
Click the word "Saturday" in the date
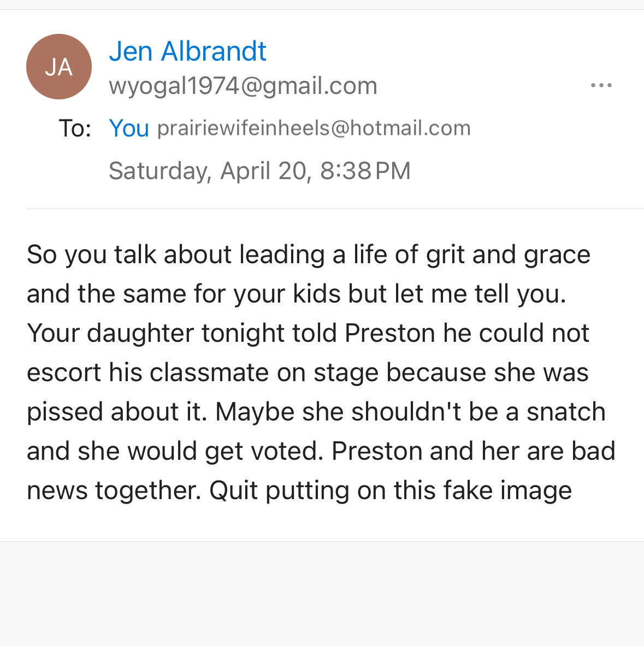click(x=160, y=171)
